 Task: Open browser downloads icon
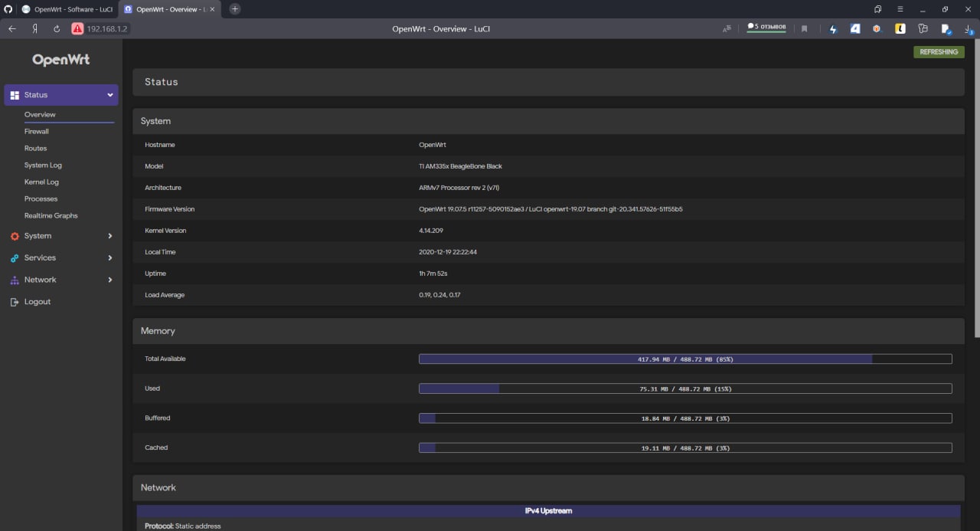[969, 29]
